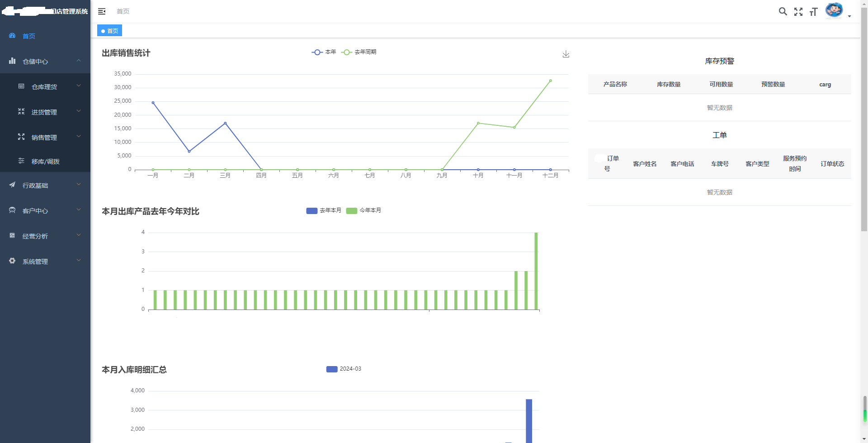Click the 首页 breadcrumb link

pos(123,11)
